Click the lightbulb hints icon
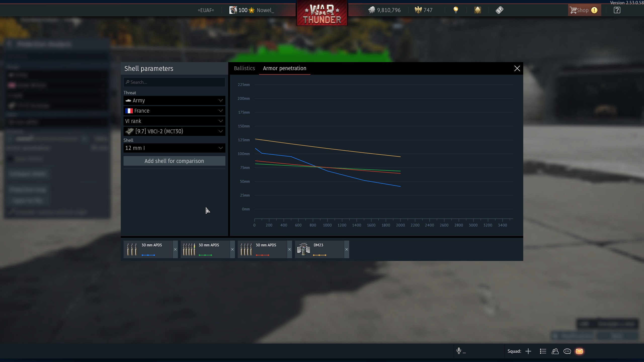Viewport: 644px width, 362px height. (456, 10)
